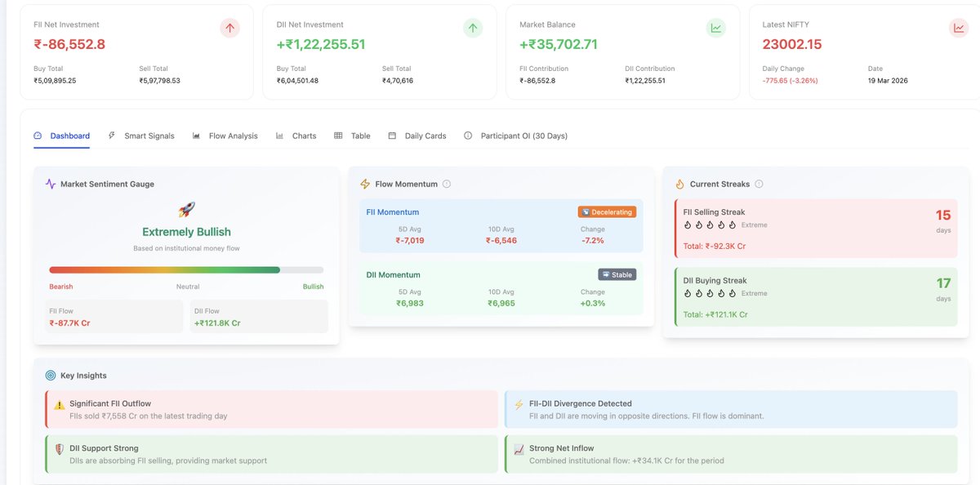Click the FII Net Investment value ₹-86,552.8

click(x=69, y=44)
